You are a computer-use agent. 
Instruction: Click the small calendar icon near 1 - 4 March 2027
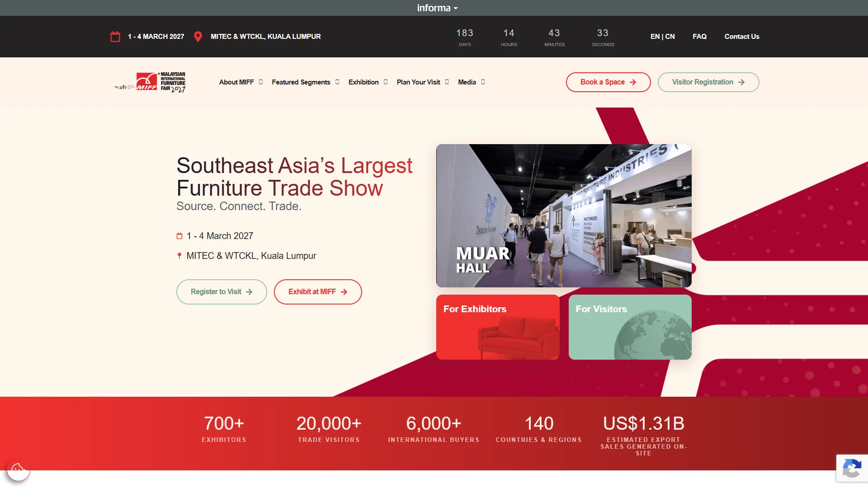click(179, 236)
